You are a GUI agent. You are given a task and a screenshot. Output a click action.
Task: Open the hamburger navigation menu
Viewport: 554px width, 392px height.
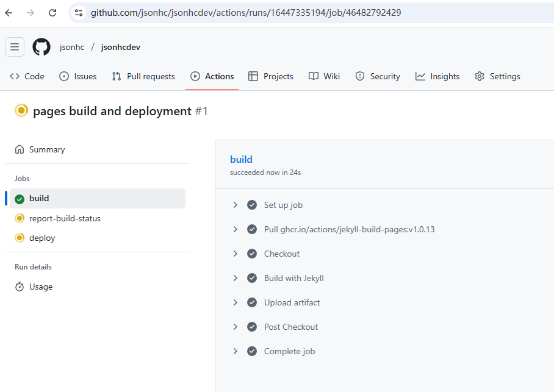15,47
